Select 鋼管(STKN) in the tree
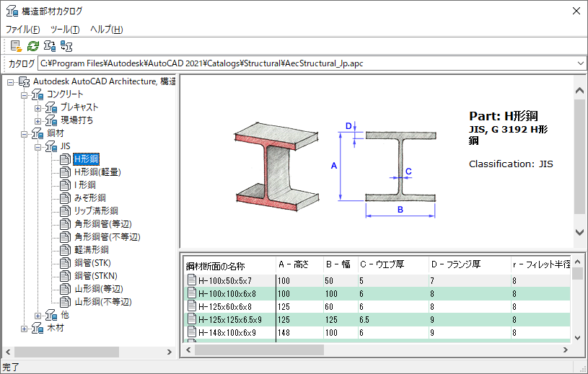Screen dimensions: 588x374 click(x=96, y=276)
